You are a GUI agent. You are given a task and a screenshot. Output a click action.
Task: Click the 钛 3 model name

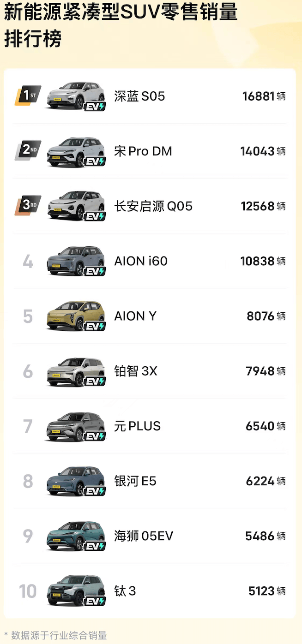point(125,591)
